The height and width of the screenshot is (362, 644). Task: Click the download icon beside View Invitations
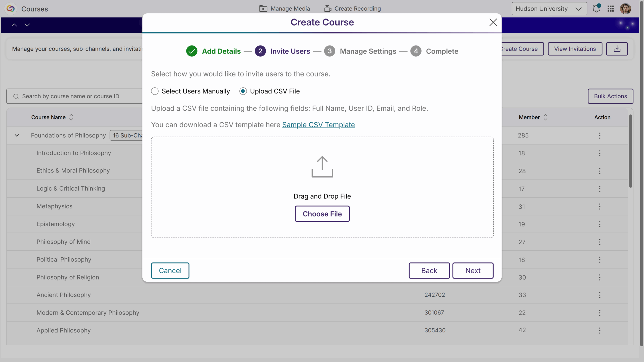[x=617, y=49]
